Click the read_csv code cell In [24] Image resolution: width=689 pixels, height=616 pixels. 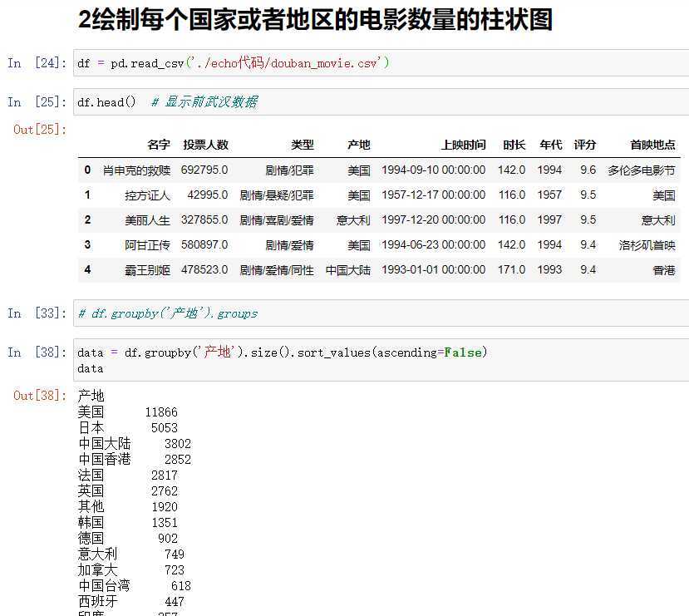pos(381,63)
